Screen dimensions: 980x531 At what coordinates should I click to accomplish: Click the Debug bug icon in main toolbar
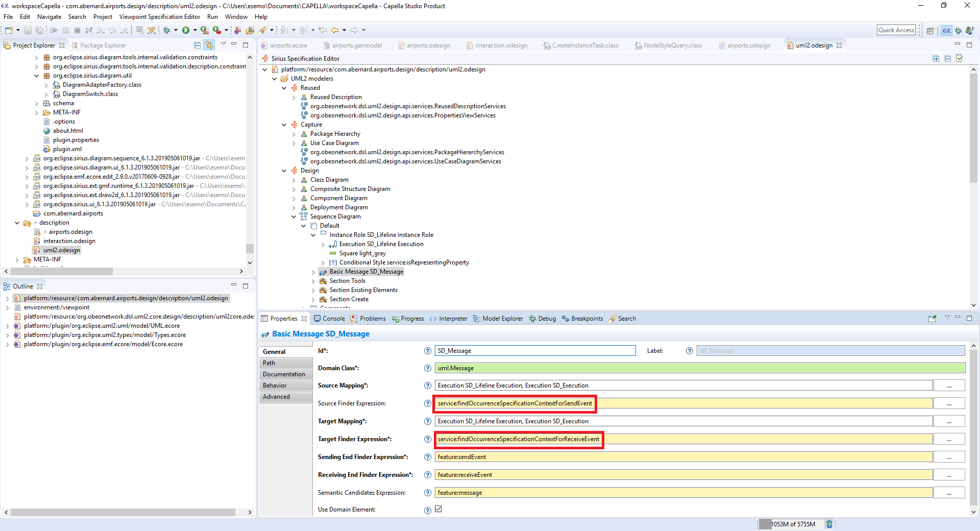pyautogui.click(x=166, y=30)
